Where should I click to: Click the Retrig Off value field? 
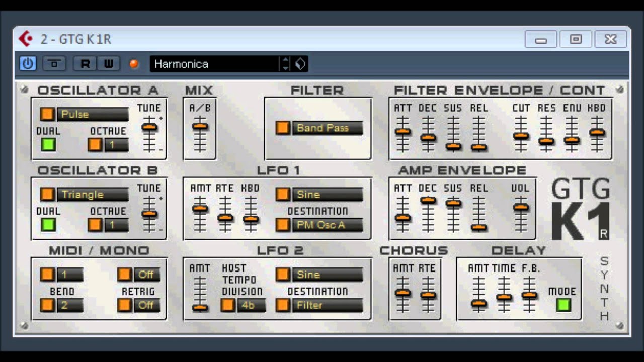tap(147, 305)
